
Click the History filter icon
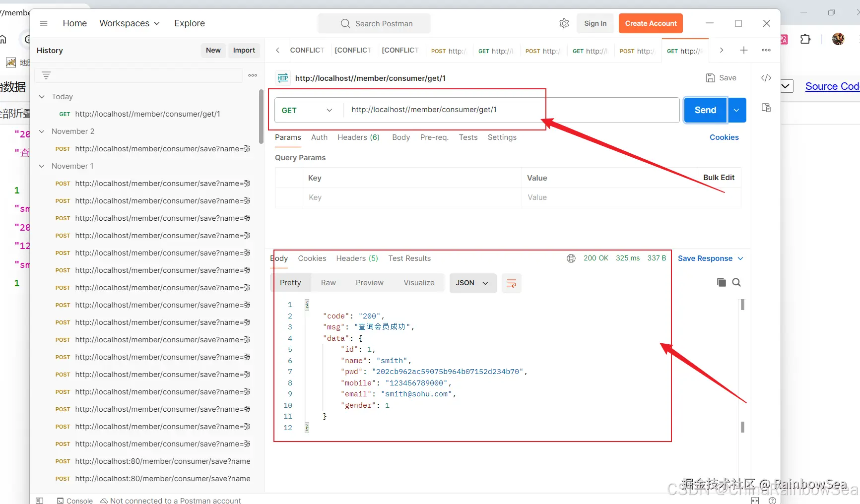[x=46, y=75]
